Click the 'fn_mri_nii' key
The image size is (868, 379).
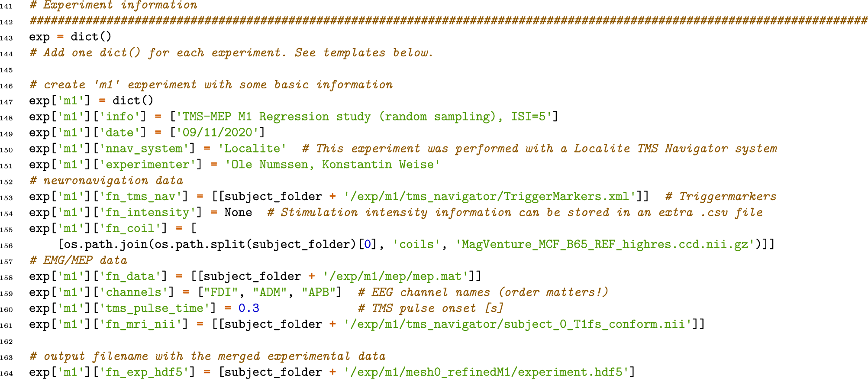[141, 325]
